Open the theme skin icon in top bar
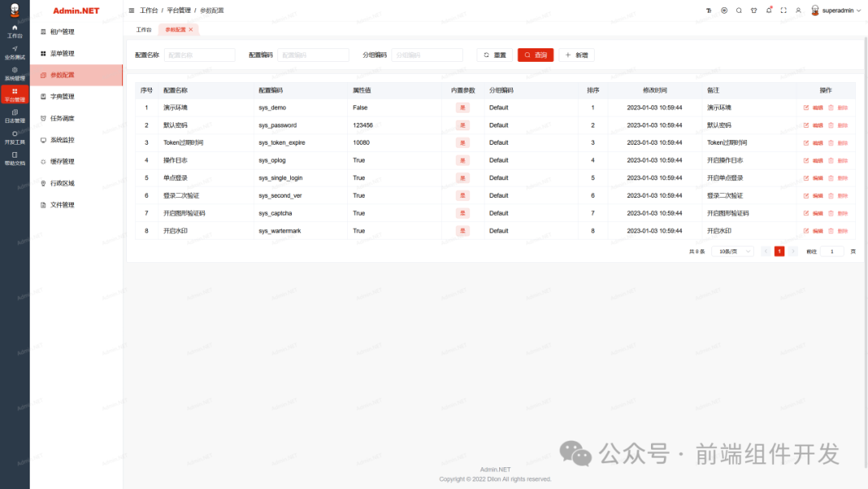The image size is (868, 489). pos(753,10)
